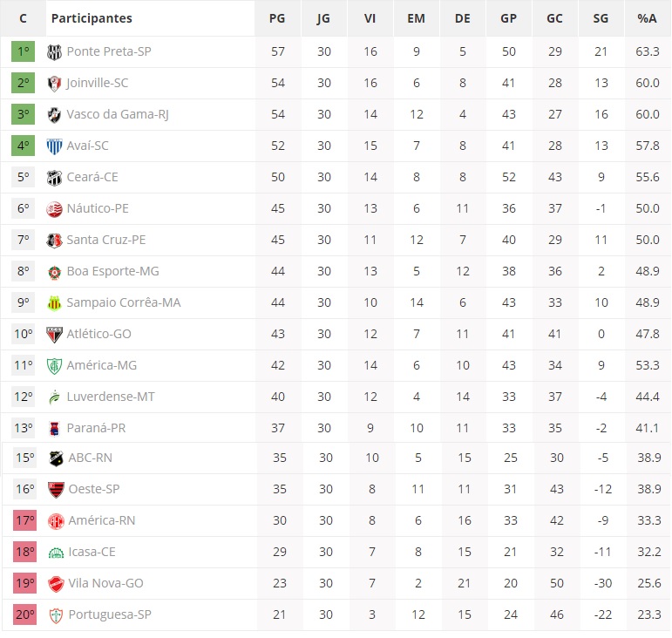672x638 pixels.
Task: Click the Vila Nova-GO red crest
Action: pos(56,584)
